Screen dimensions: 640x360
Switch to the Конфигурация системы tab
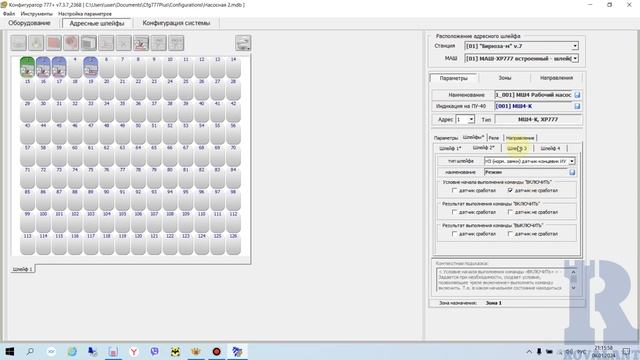coord(176,23)
